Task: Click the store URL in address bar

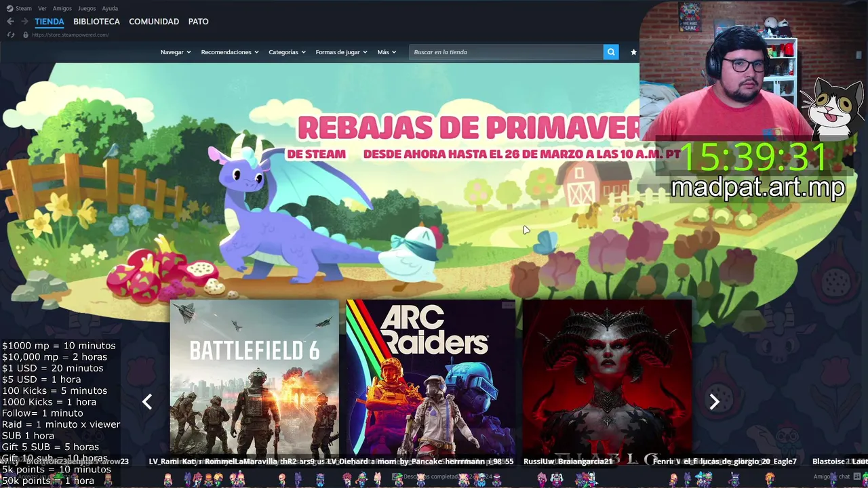Action: [70, 35]
